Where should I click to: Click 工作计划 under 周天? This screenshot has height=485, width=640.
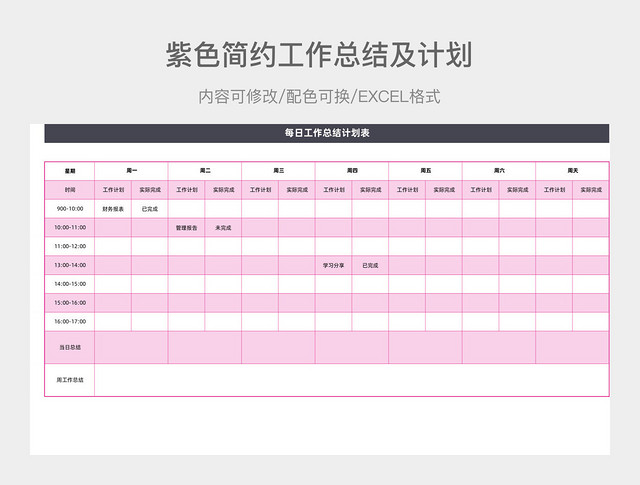[554, 190]
